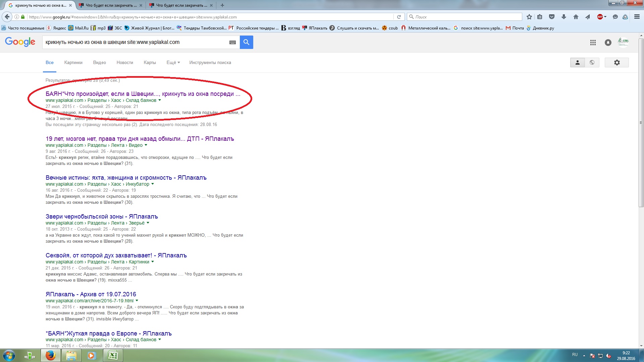
Task: Expand options arrow next to Лента › Картинки
Action: pyautogui.click(x=153, y=262)
